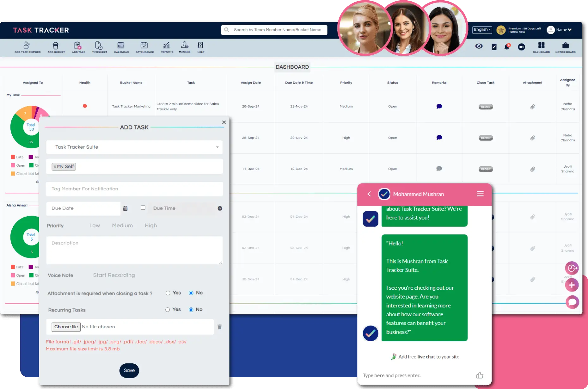Viewport: 588px width, 389px height.
Task: Open the chat widget hamburger menu
Action: [x=480, y=194]
